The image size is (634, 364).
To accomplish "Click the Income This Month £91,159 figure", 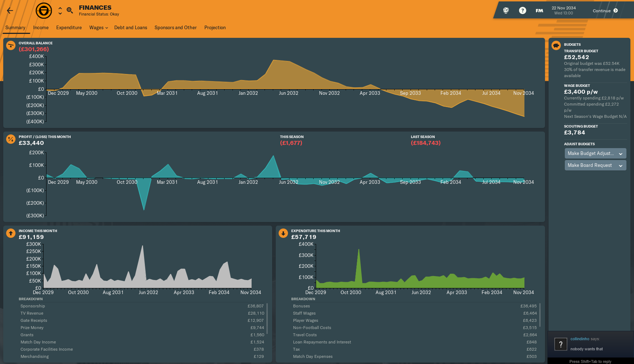I will 31,237.
